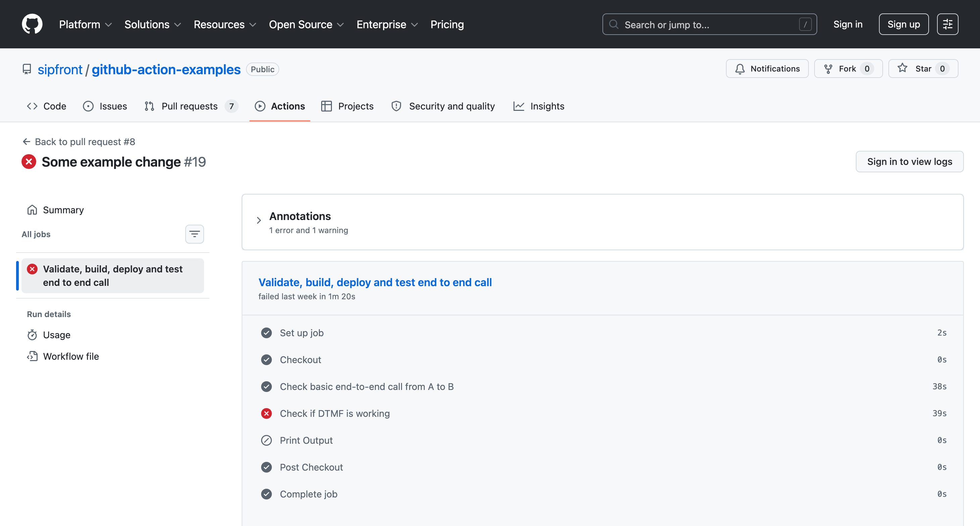Click the Star icon button

[x=902, y=69]
